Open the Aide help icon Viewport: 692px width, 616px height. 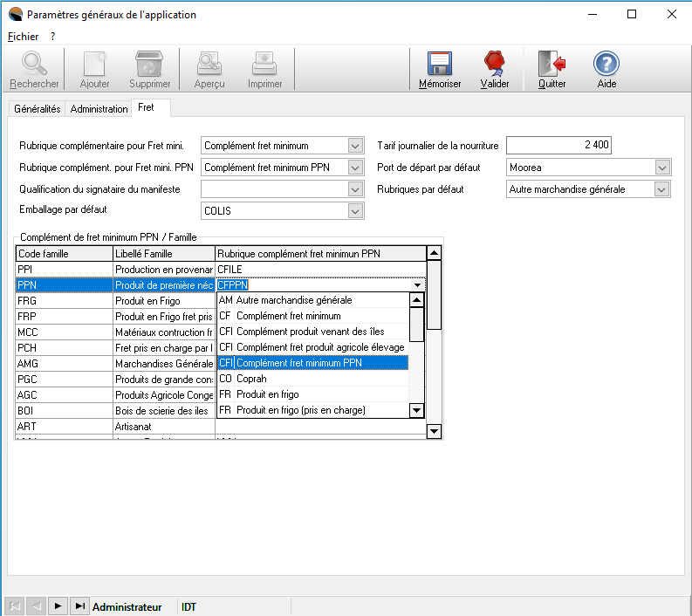[x=606, y=65]
